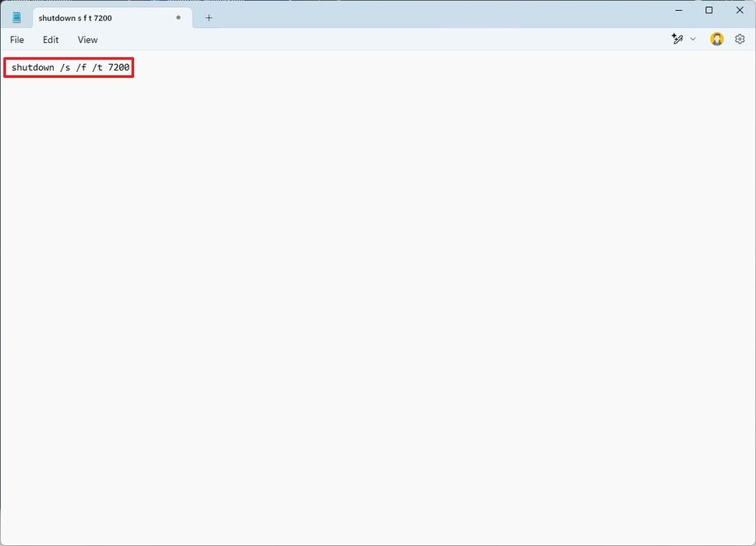Click the "/f" flag in the command

click(x=82, y=67)
